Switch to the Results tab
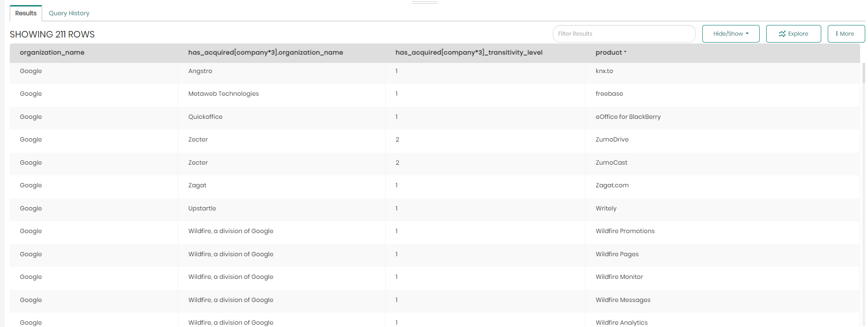 (x=26, y=13)
